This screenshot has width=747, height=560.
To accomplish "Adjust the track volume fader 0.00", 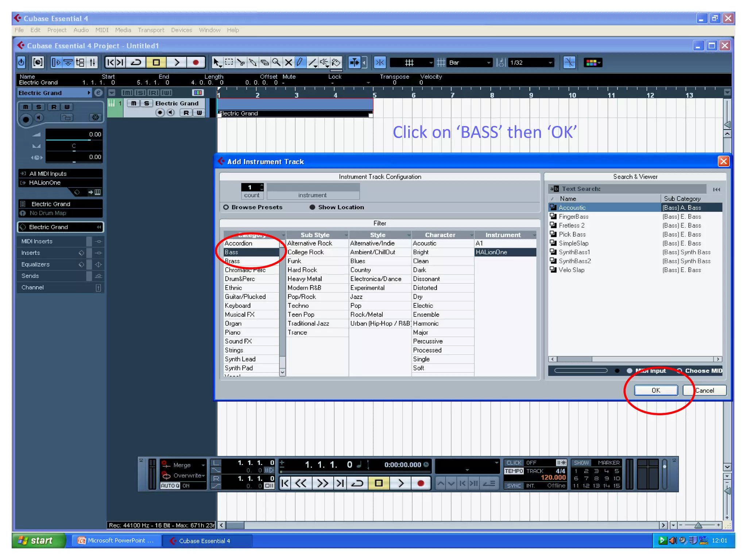I will [x=74, y=135].
